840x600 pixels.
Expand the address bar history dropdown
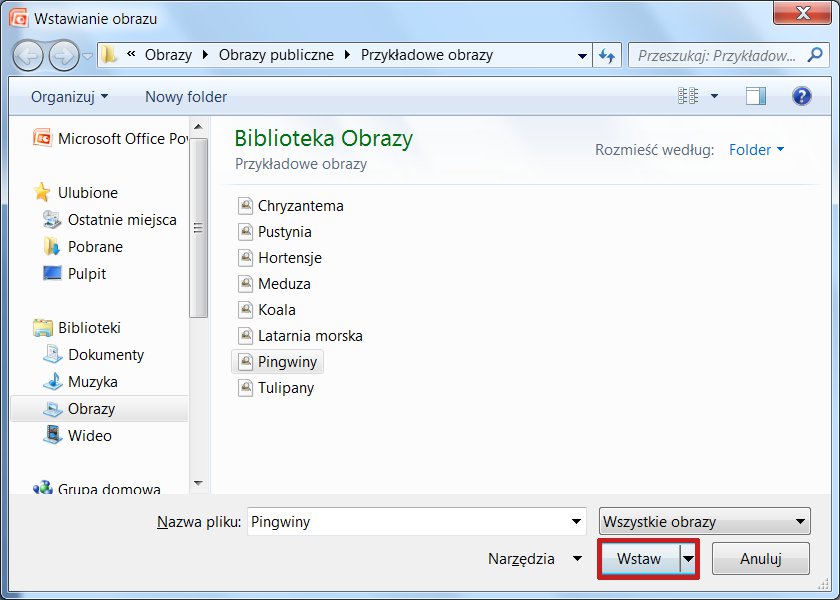[x=582, y=55]
